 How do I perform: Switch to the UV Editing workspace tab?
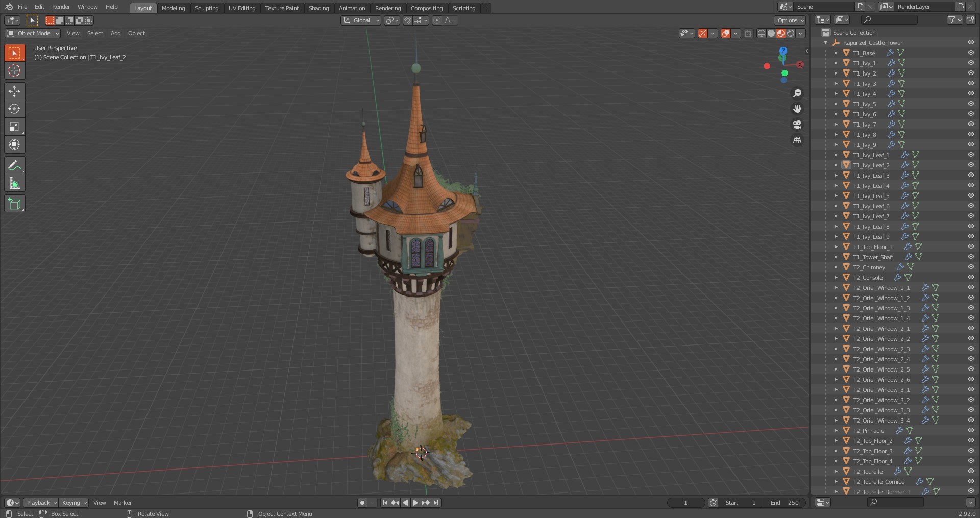pyautogui.click(x=242, y=8)
